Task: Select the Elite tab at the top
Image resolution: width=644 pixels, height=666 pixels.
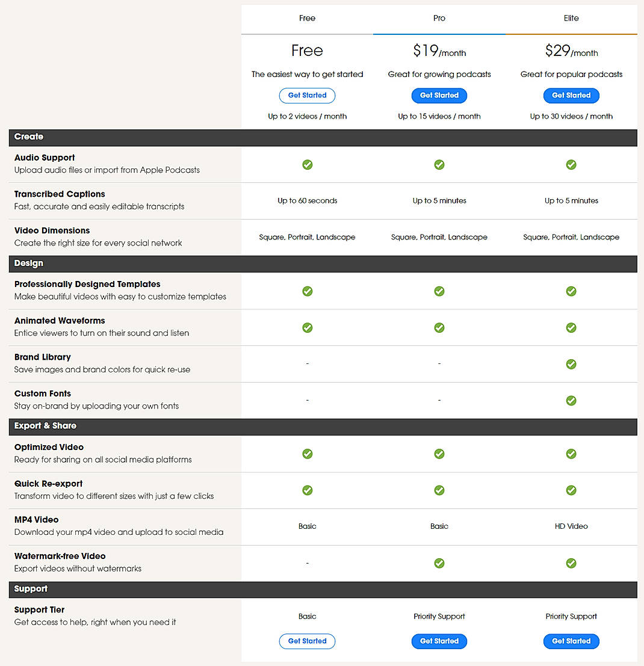Action: click(571, 18)
